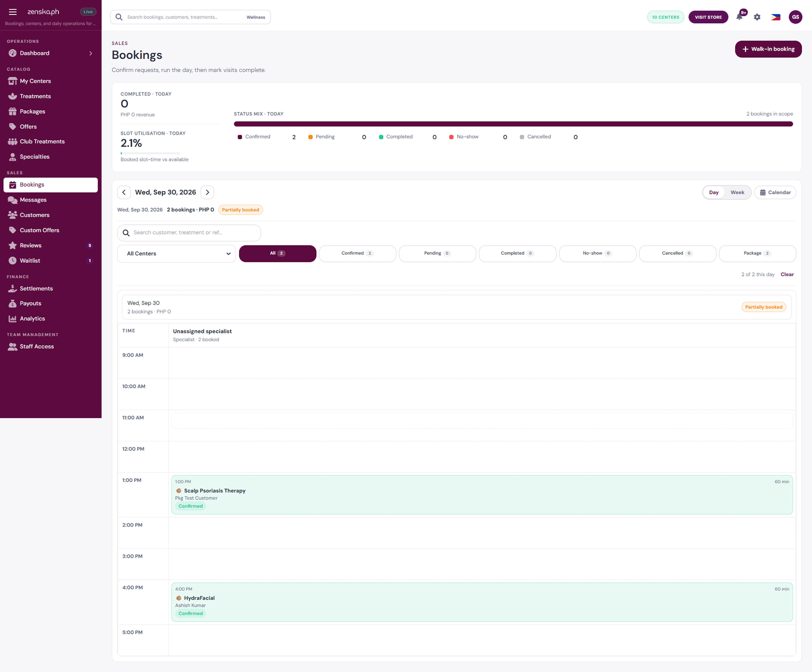Viewport: 812px width, 672px height.
Task: Open the notifications bell
Action: [x=740, y=17]
